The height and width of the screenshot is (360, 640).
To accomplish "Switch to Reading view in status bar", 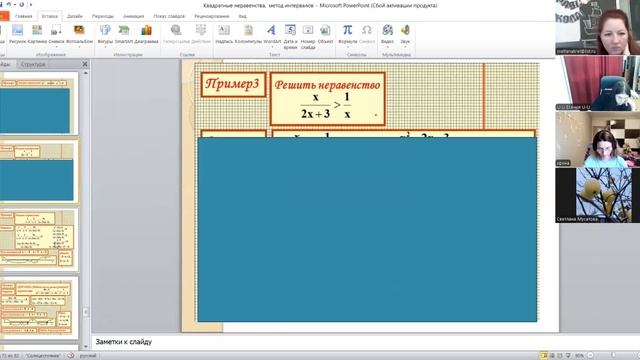I will pyautogui.click(x=560, y=356).
